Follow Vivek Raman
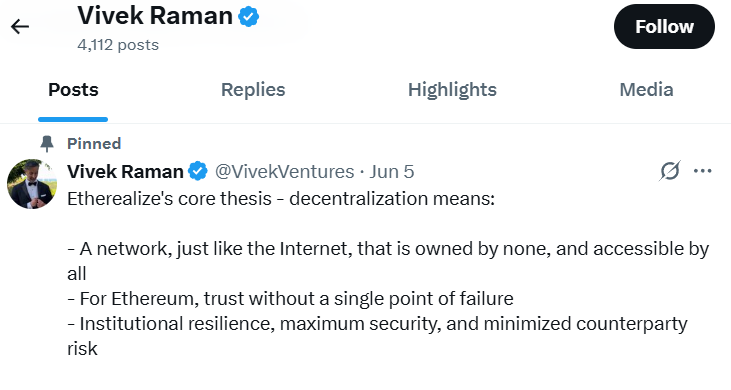 click(x=664, y=27)
